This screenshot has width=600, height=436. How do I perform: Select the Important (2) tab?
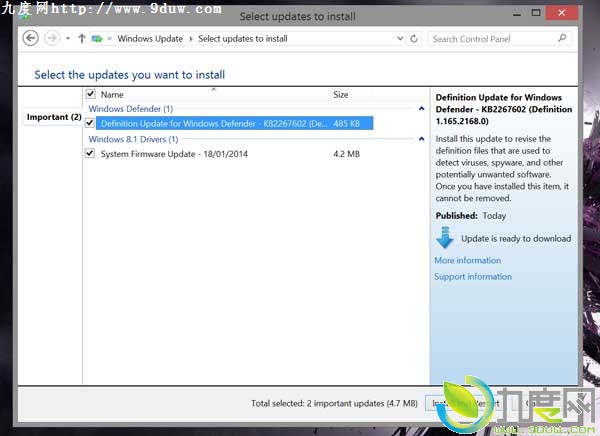point(54,117)
